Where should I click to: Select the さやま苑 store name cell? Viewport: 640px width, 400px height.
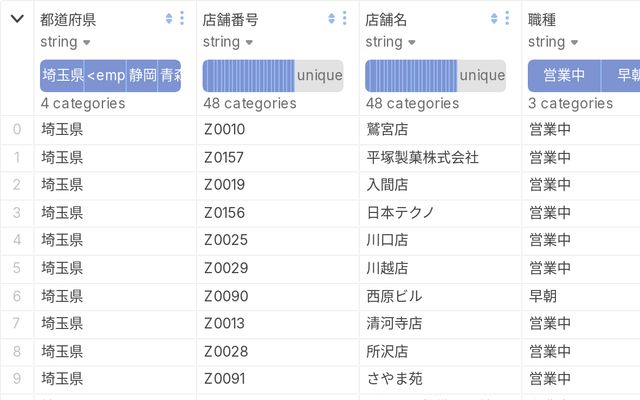point(394,379)
